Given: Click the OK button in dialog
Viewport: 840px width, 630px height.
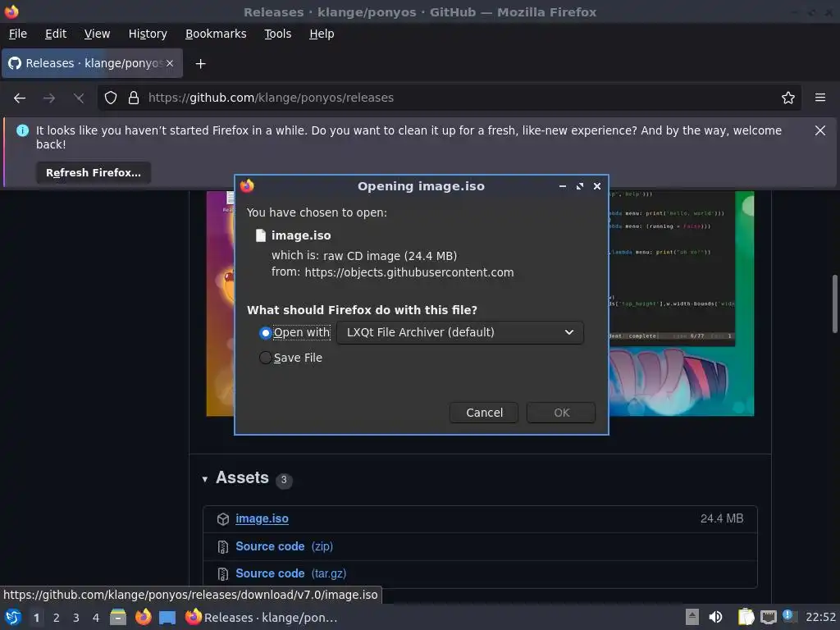Looking at the screenshot, I should pos(561,413).
